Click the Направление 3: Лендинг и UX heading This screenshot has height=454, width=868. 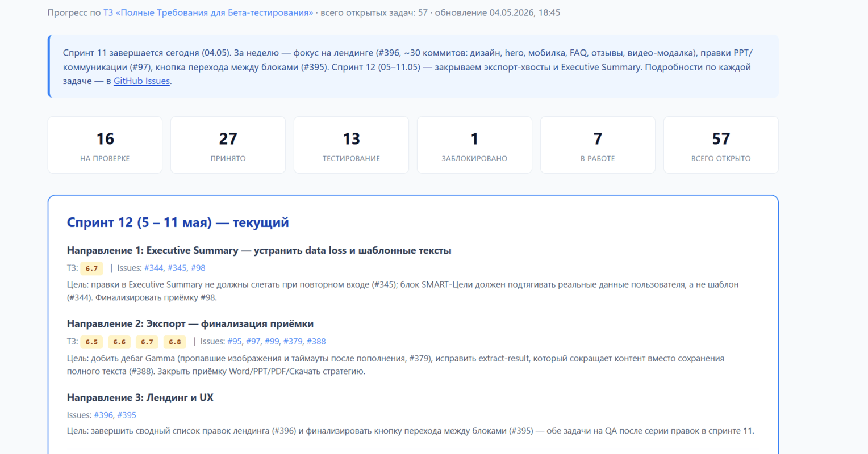tap(140, 397)
